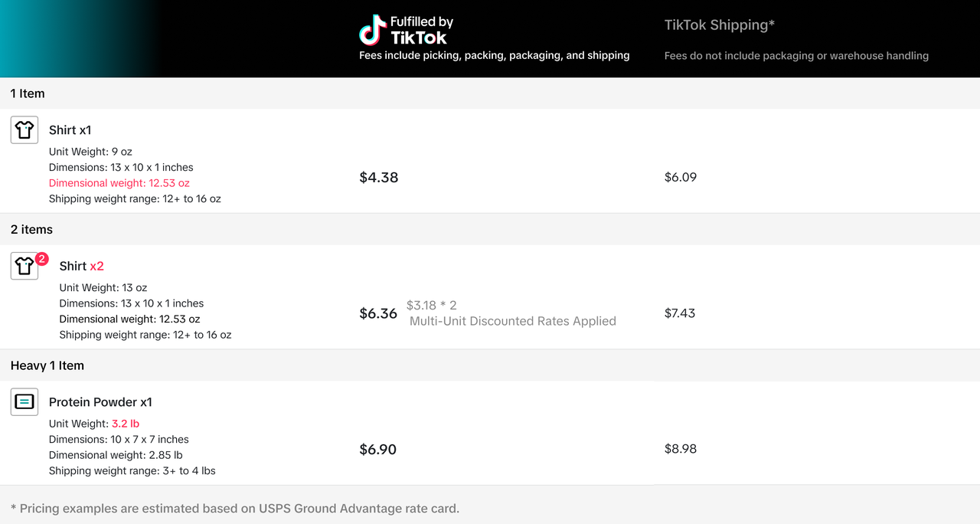Click the red number 2 badge
Viewport: 980px width, 524px height.
point(42,259)
